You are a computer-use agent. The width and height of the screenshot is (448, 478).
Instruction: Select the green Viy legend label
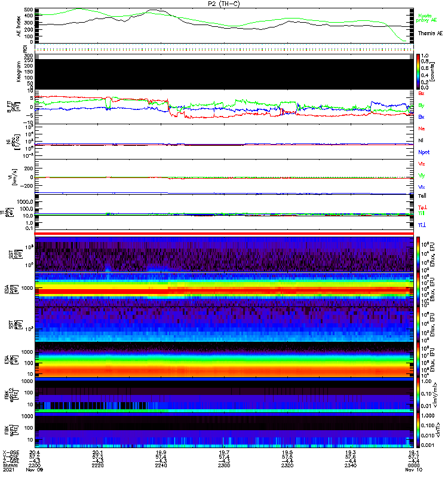421,176
